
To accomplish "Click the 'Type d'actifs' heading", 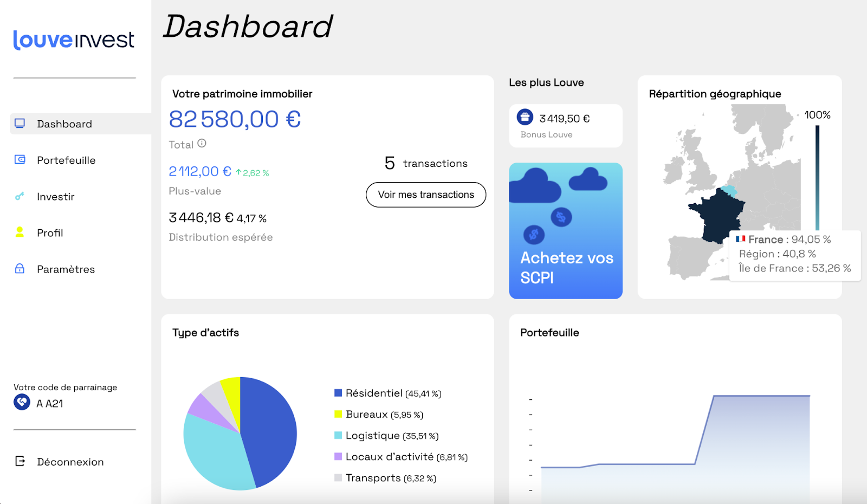I will 205,333.
